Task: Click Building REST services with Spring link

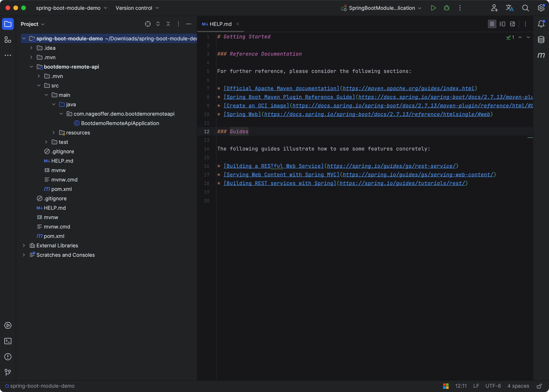Action: (x=280, y=183)
